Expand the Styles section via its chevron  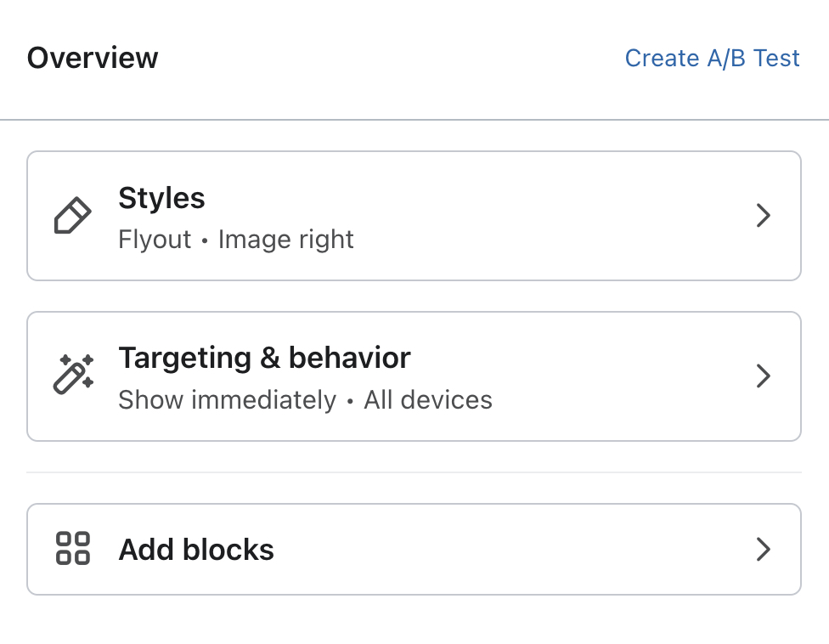coord(763,215)
